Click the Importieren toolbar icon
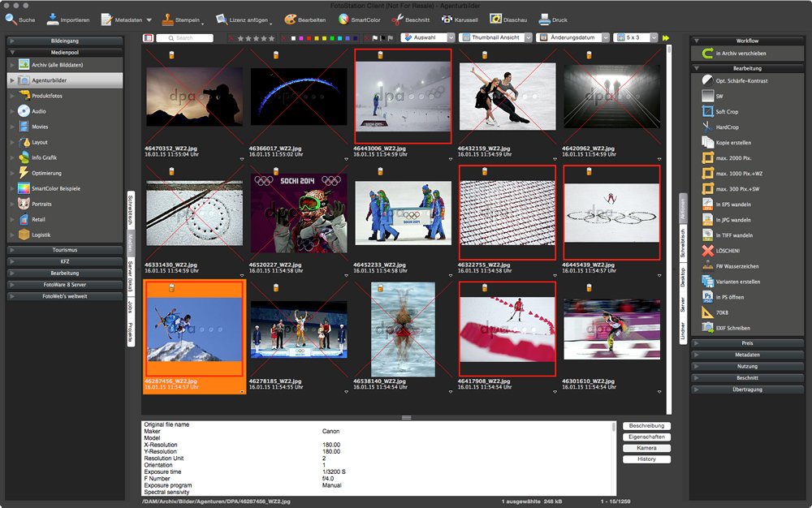Image resolution: width=812 pixels, height=508 pixels. click(x=54, y=19)
